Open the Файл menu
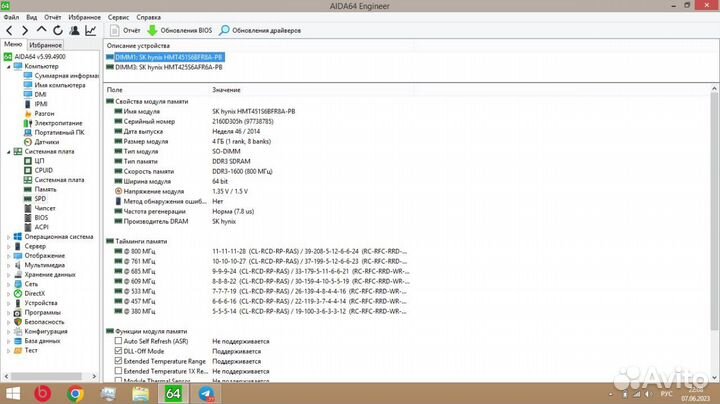The width and height of the screenshot is (720, 404). pyautogui.click(x=11, y=17)
